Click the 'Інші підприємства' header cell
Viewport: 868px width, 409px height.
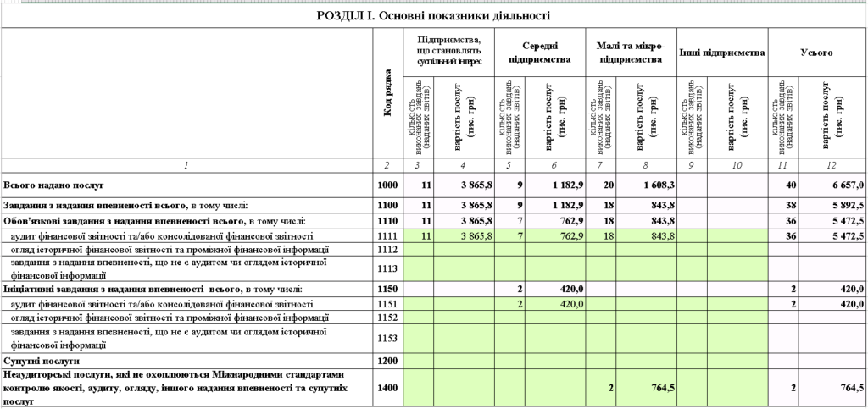(x=722, y=53)
